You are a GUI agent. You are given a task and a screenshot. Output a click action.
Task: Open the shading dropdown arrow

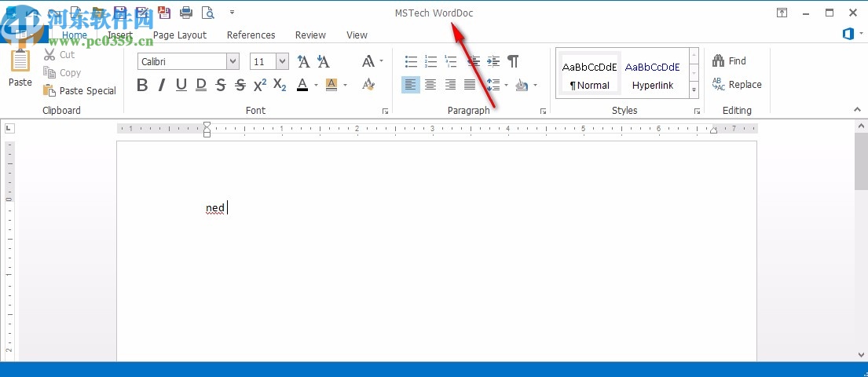535,86
